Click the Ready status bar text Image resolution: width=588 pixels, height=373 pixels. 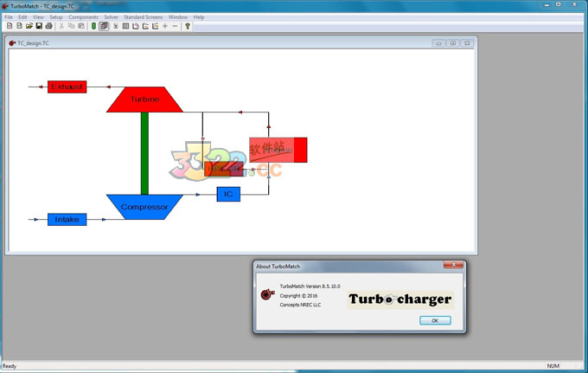pos(10,366)
